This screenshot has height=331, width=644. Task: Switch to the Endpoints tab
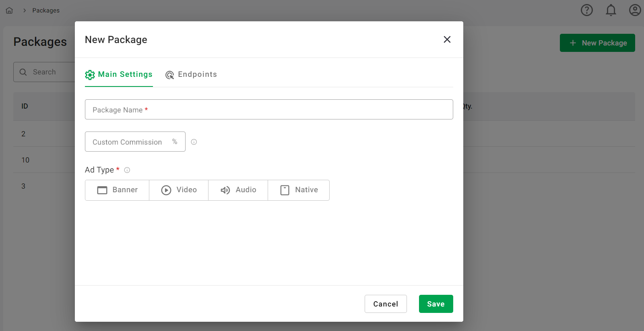click(191, 74)
